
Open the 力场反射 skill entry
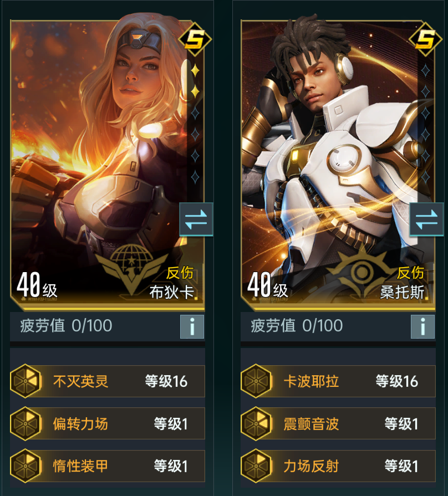pyautogui.click(x=338, y=466)
